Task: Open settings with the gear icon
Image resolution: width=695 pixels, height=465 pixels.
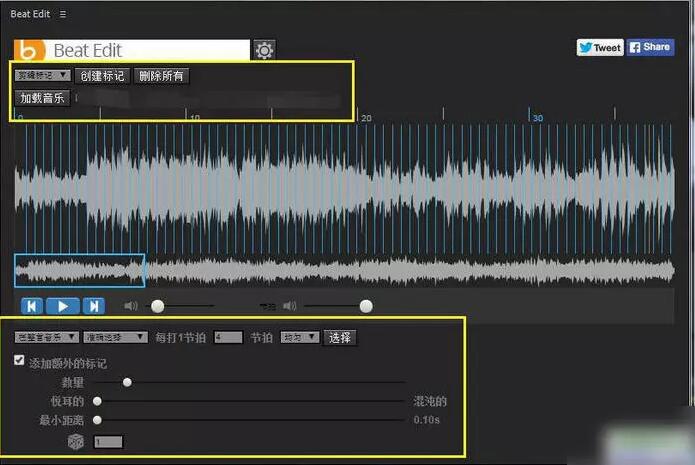Action: [264, 50]
